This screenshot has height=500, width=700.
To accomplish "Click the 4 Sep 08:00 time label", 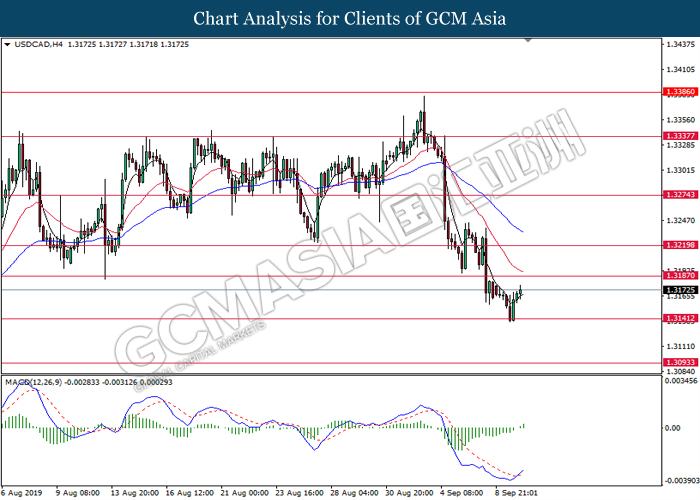I will point(462,493).
